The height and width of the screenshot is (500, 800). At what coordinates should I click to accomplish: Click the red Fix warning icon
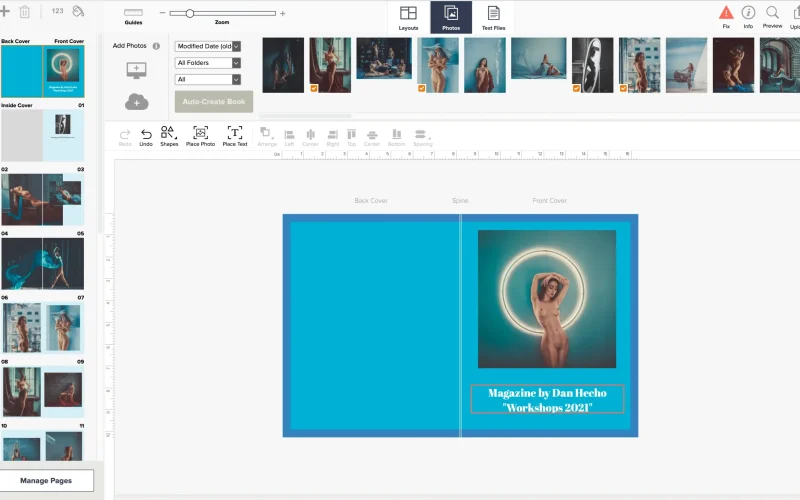click(x=726, y=13)
